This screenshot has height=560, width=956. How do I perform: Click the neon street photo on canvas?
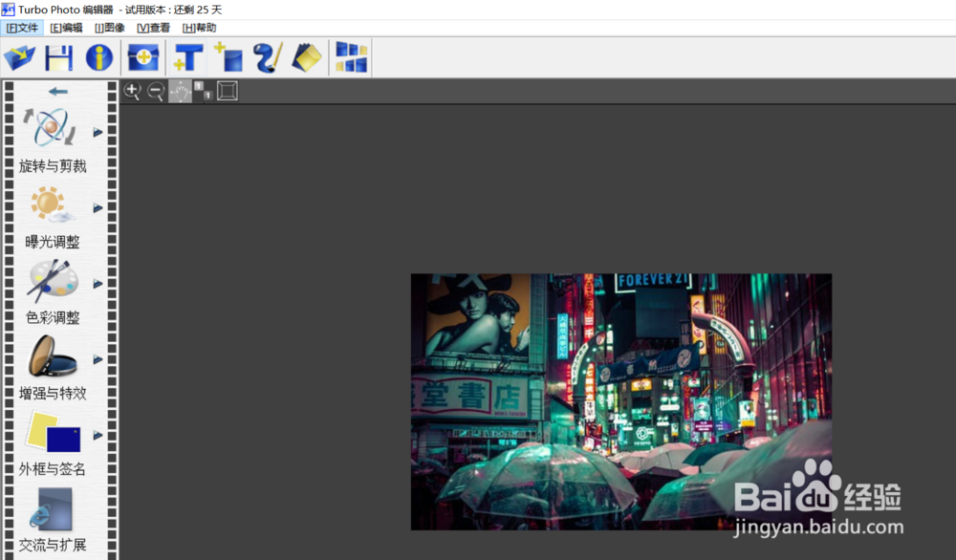(621, 401)
